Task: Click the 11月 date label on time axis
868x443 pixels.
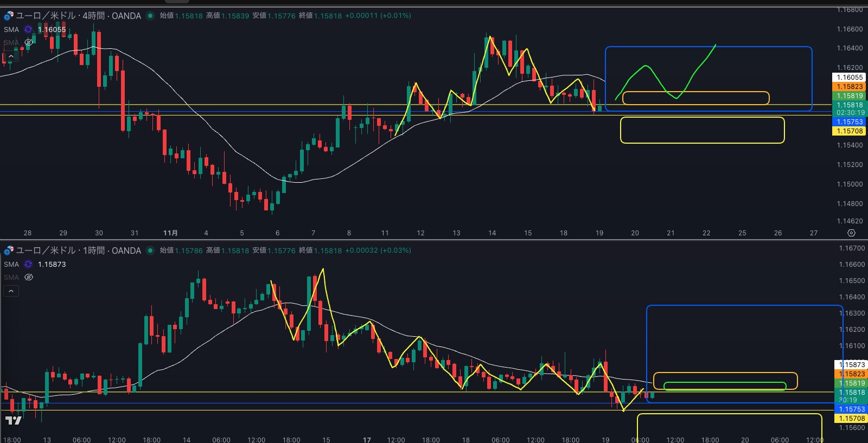Action: pos(170,233)
